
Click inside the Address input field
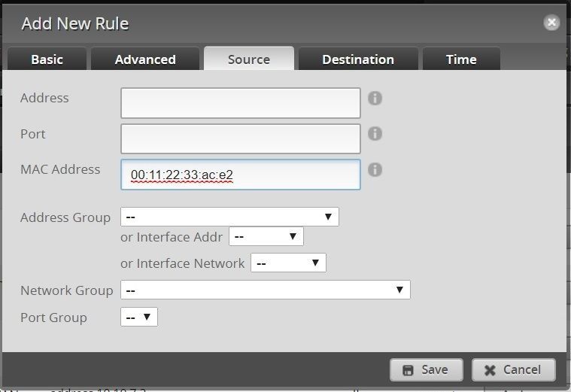240,103
